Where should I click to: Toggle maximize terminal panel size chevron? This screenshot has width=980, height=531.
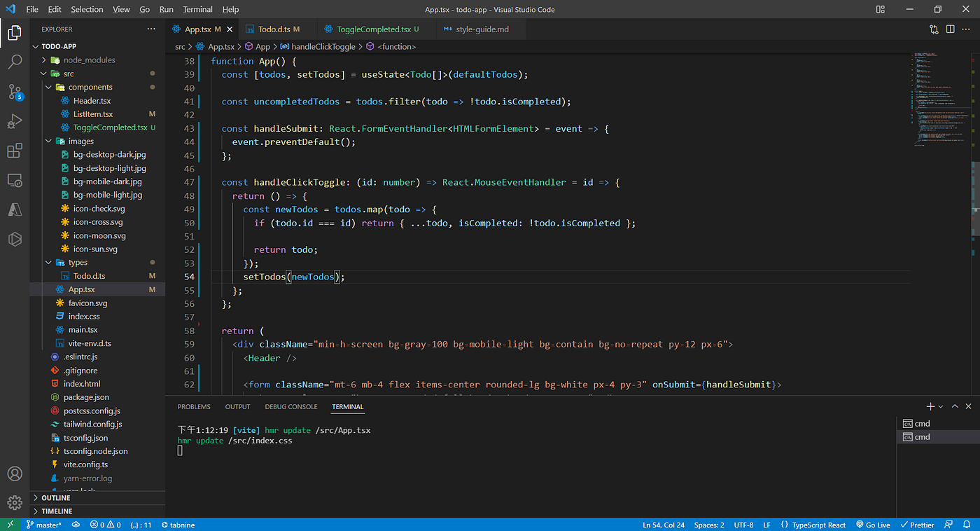click(955, 406)
